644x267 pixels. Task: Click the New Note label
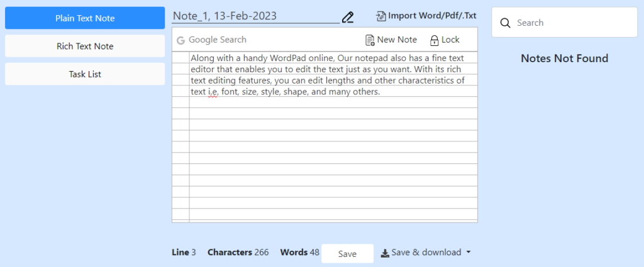397,40
